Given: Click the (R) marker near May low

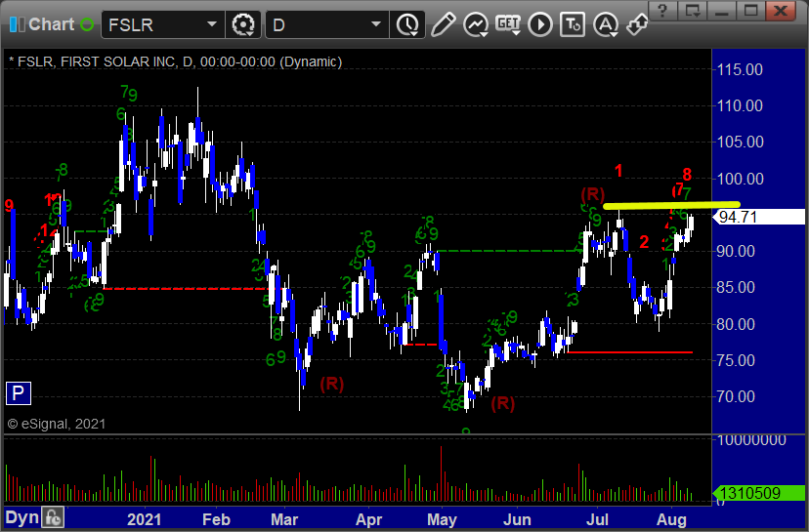Looking at the screenshot, I should click(502, 403).
